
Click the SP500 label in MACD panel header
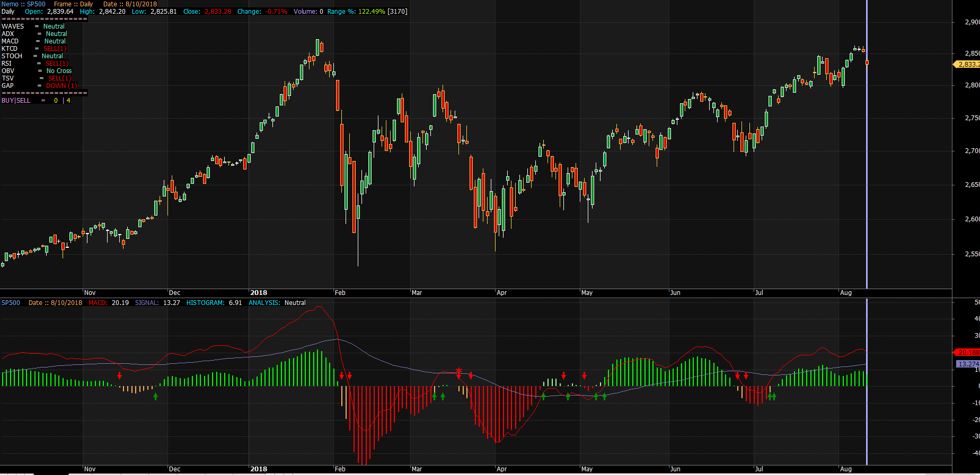(11, 302)
